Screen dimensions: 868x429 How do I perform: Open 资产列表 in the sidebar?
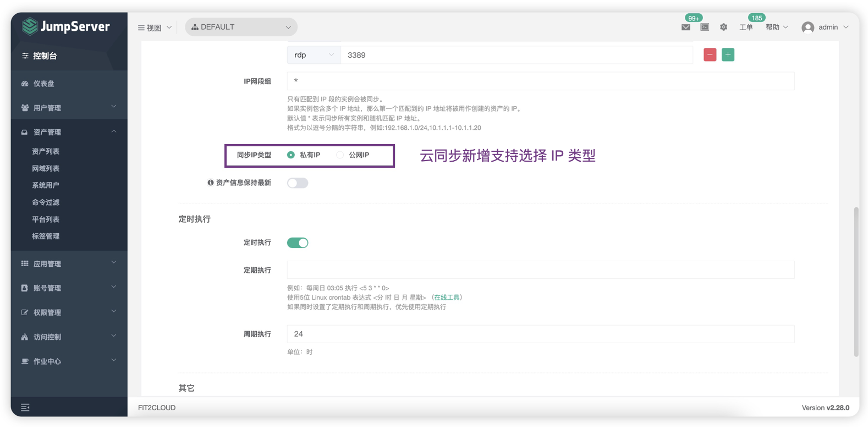pyautogui.click(x=46, y=151)
